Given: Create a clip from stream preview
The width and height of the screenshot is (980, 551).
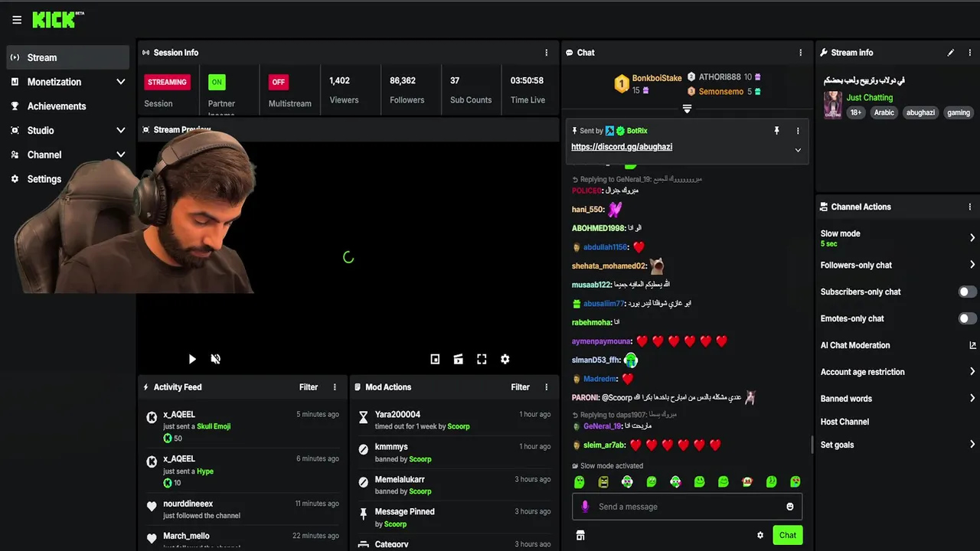Looking at the screenshot, I should click(x=459, y=359).
